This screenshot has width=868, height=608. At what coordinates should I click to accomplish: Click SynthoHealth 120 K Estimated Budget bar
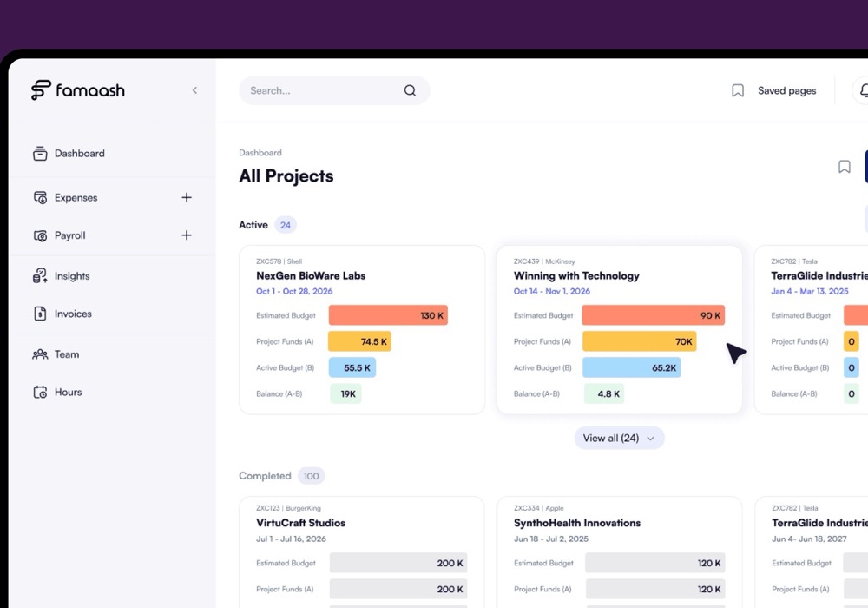(655, 563)
